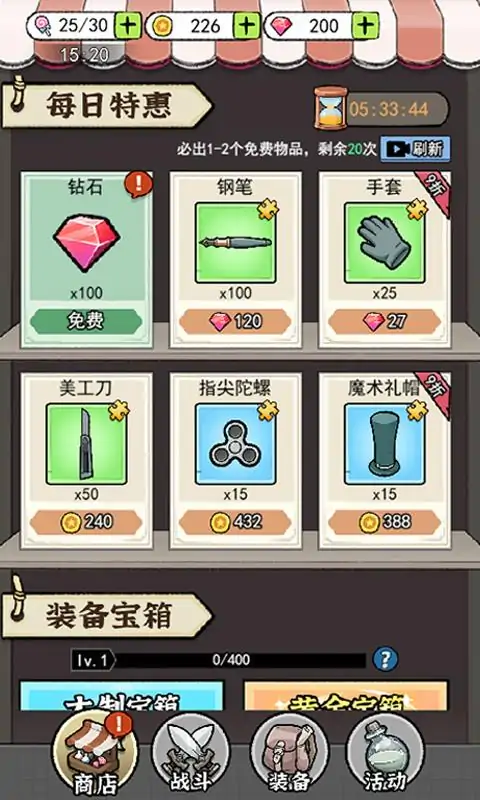Purchase the magic hat for 388 coins
Viewport: 480px width, 800px height.
pyautogui.click(x=385, y=522)
